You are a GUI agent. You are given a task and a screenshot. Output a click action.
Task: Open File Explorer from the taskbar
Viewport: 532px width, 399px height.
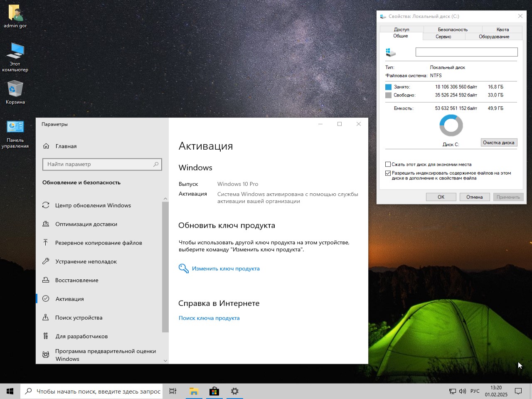coord(194,391)
